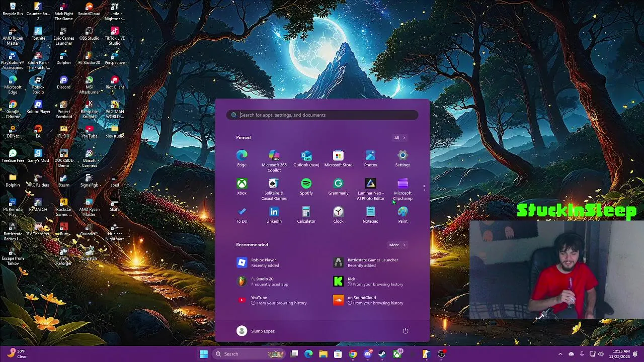Click the Windows Start button on taskbar

204,354
